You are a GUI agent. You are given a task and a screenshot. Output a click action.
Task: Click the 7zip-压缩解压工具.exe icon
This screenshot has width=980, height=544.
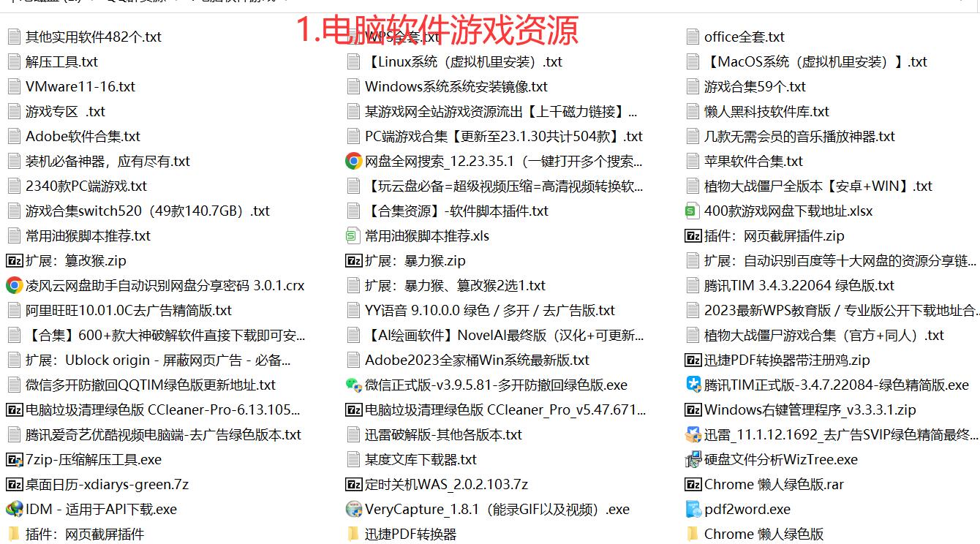14,459
